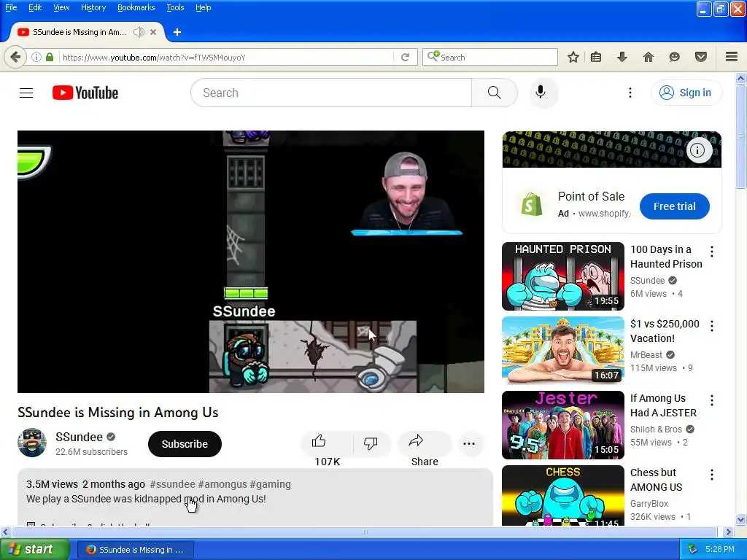Image resolution: width=747 pixels, height=560 pixels.
Task: Open the Shopify logo in the ad
Action: [531, 205]
